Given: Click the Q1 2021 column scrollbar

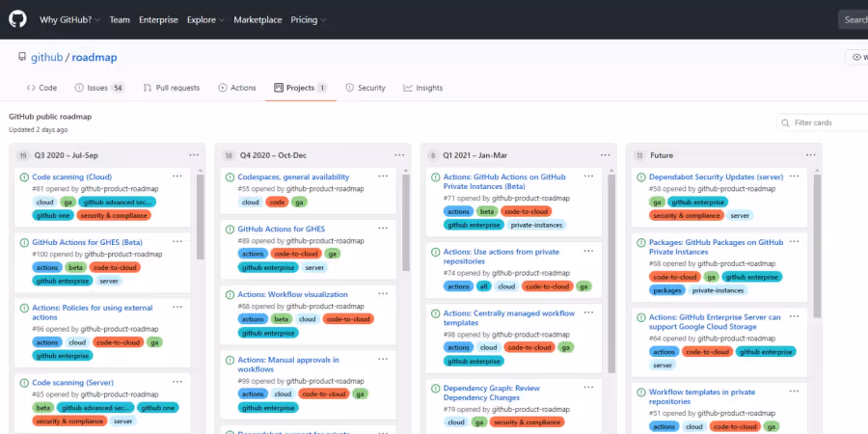Looking at the screenshot, I should (x=611, y=274).
